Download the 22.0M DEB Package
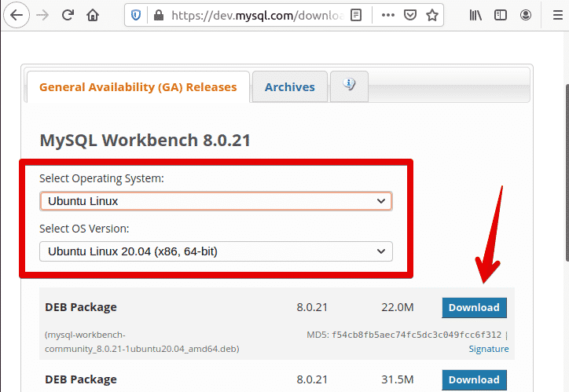This screenshot has height=392, width=569. click(x=474, y=307)
